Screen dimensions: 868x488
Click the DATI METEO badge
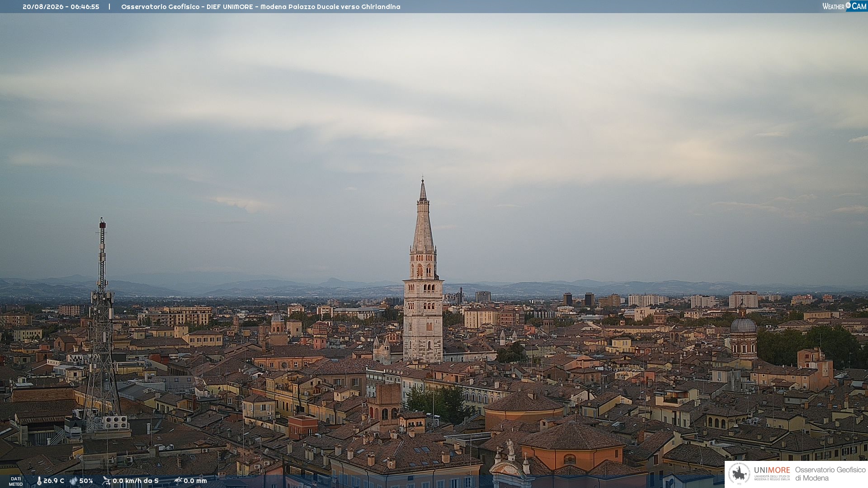tap(16, 481)
